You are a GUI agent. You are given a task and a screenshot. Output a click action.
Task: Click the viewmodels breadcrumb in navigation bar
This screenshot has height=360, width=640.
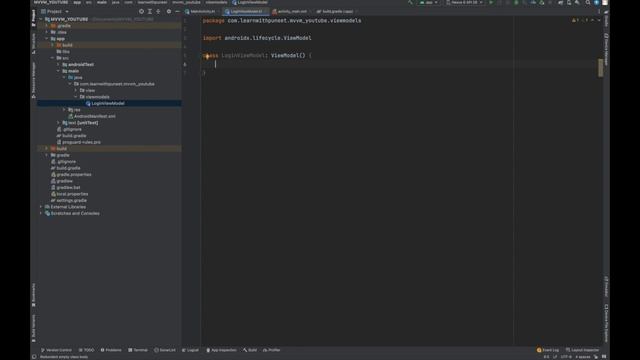coord(216,2)
